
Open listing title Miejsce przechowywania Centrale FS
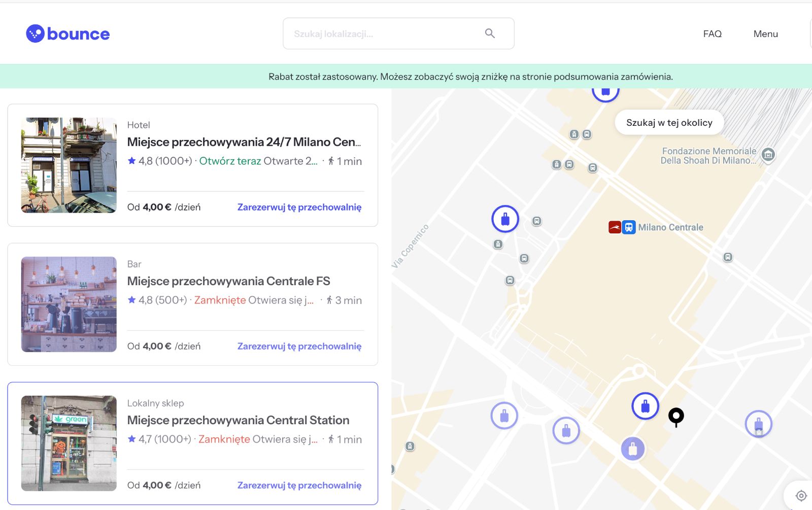[228, 281]
